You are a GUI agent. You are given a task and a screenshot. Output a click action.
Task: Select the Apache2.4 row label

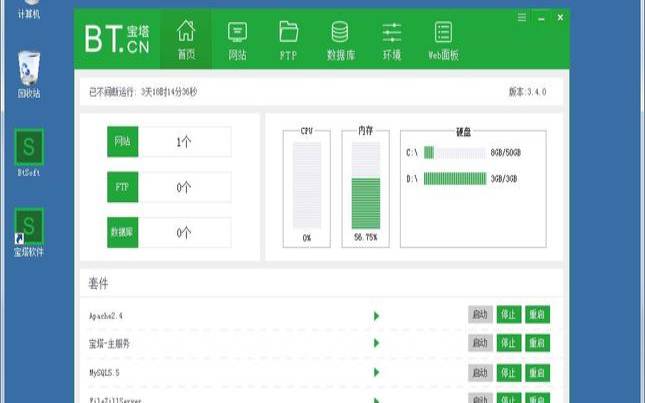click(106, 316)
